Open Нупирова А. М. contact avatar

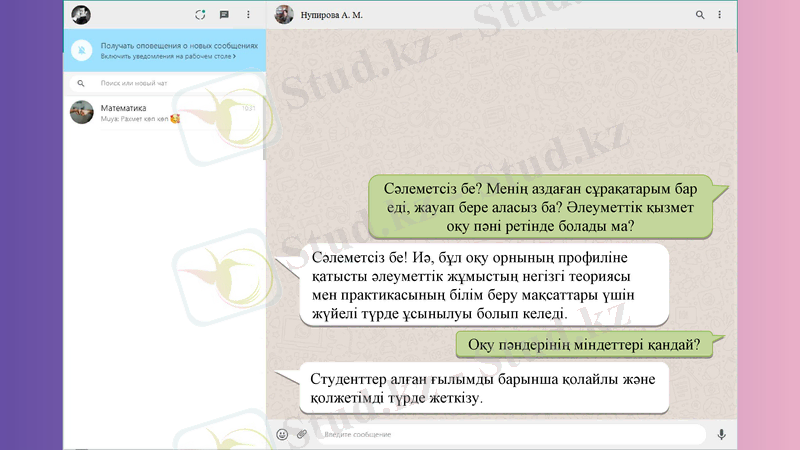284,15
